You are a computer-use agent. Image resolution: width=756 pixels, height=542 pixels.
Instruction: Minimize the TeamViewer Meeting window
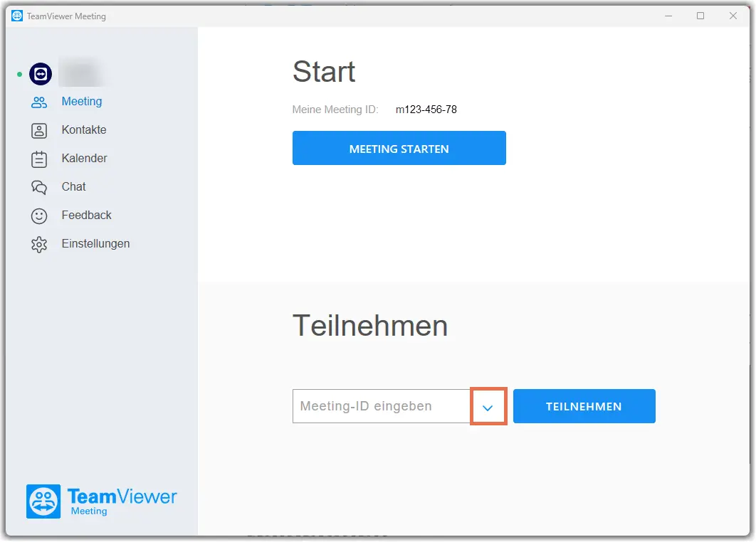pyautogui.click(x=668, y=16)
